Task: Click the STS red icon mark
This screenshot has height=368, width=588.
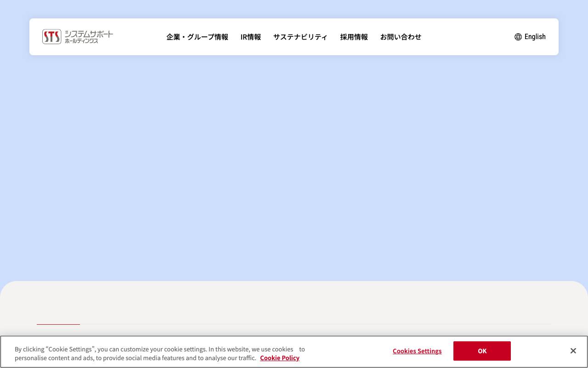Action: tap(51, 36)
